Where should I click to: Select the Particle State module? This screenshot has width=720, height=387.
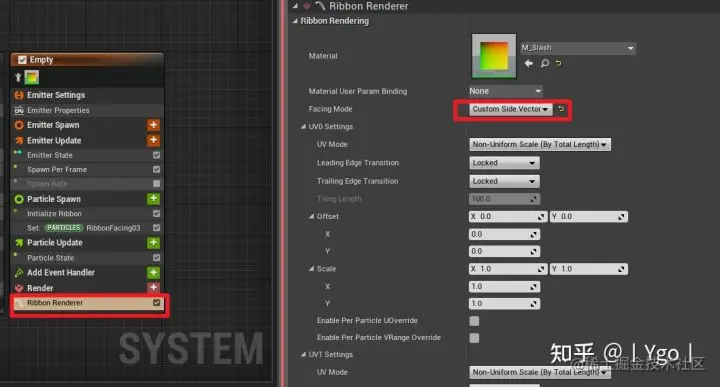(x=87, y=258)
